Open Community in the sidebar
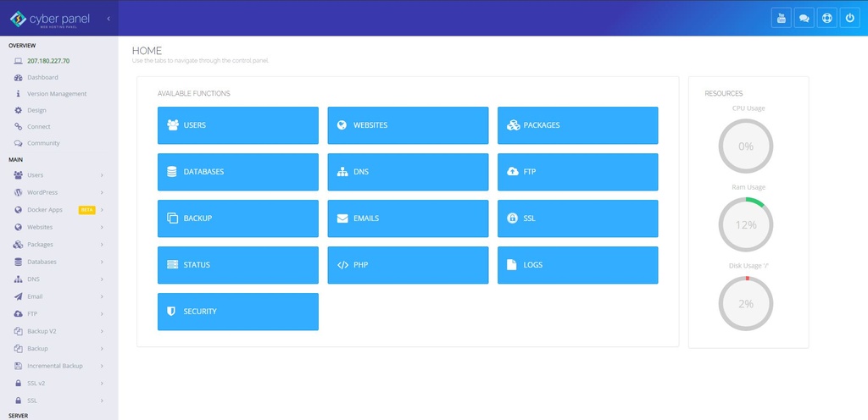The image size is (868, 420). point(43,143)
